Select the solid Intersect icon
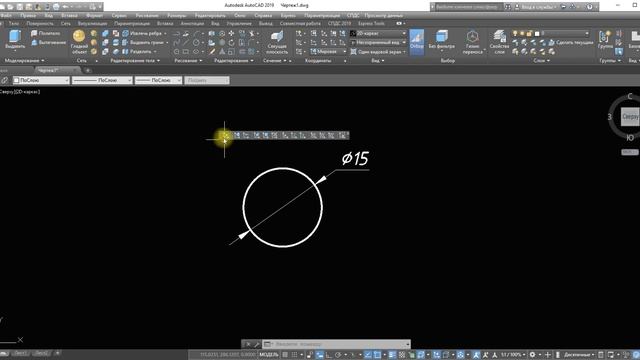 point(105,51)
